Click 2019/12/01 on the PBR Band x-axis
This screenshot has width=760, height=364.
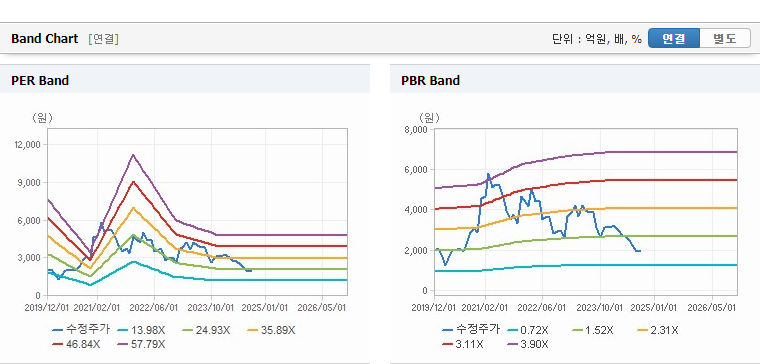click(x=434, y=308)
